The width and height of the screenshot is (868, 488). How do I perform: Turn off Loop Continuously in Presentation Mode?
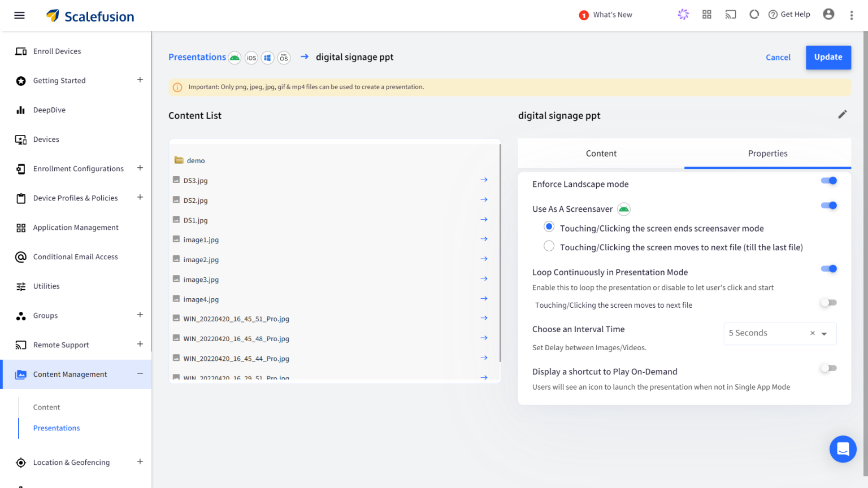tap(828, 269)
